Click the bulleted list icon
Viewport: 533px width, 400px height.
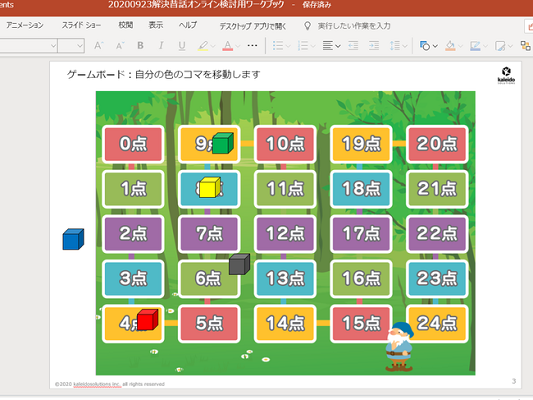coord(278,46)
